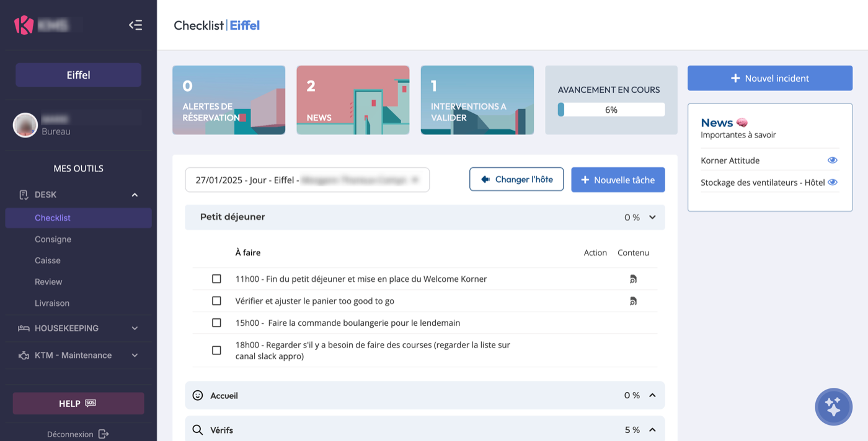Open the Alertes de réservation card
868x441 pixels.
(229, 100)
